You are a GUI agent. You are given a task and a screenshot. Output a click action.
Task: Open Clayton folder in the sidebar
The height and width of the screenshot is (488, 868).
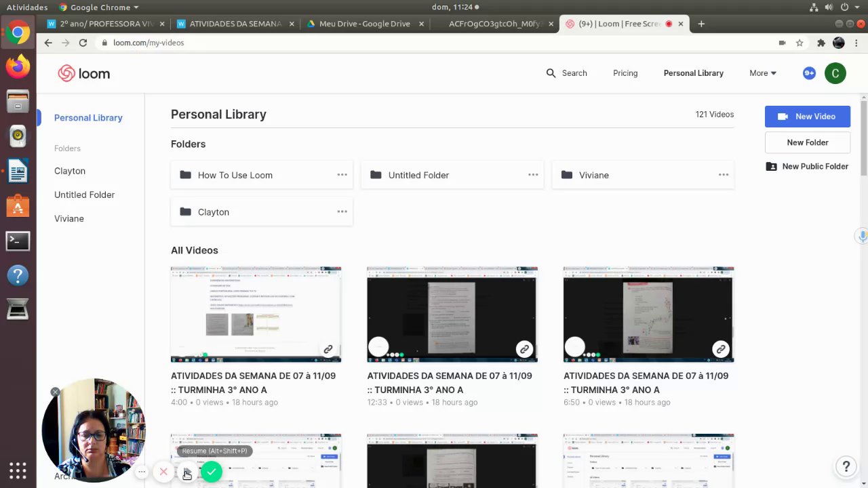coord(70,171)
